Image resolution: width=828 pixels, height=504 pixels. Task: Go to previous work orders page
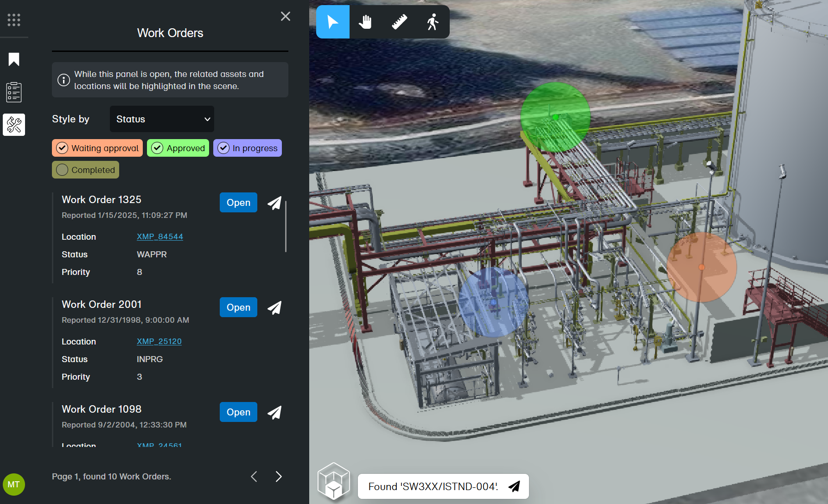pyautogui.click(x=254, y=477)
